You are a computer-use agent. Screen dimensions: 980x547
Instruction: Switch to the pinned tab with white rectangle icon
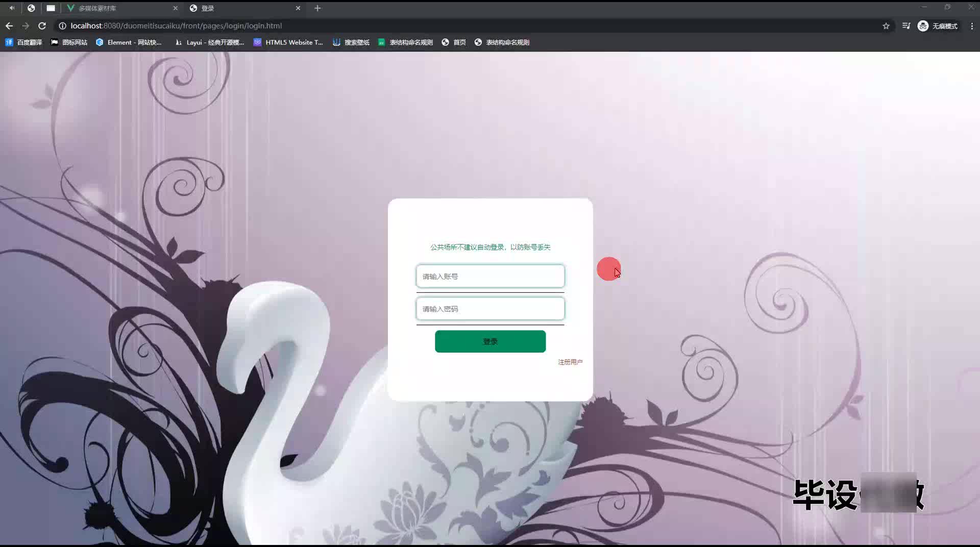click(x=51, y=8)
